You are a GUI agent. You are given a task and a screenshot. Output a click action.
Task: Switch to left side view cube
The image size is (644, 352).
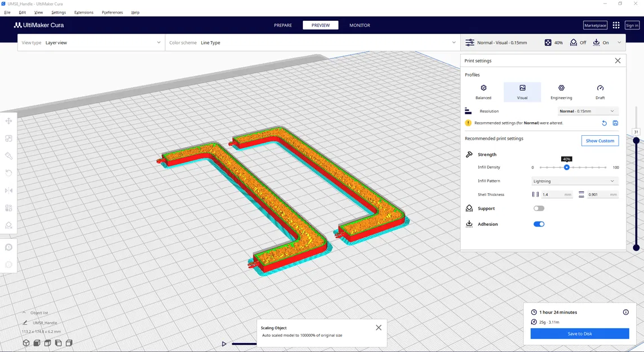58,343
